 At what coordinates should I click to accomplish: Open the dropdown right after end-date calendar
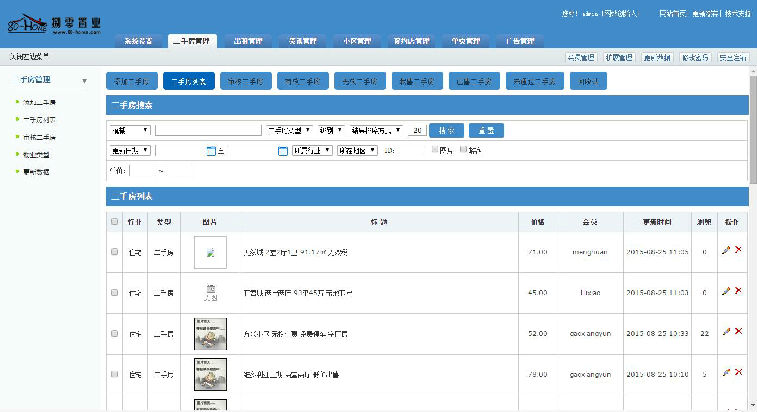[312, 151]
